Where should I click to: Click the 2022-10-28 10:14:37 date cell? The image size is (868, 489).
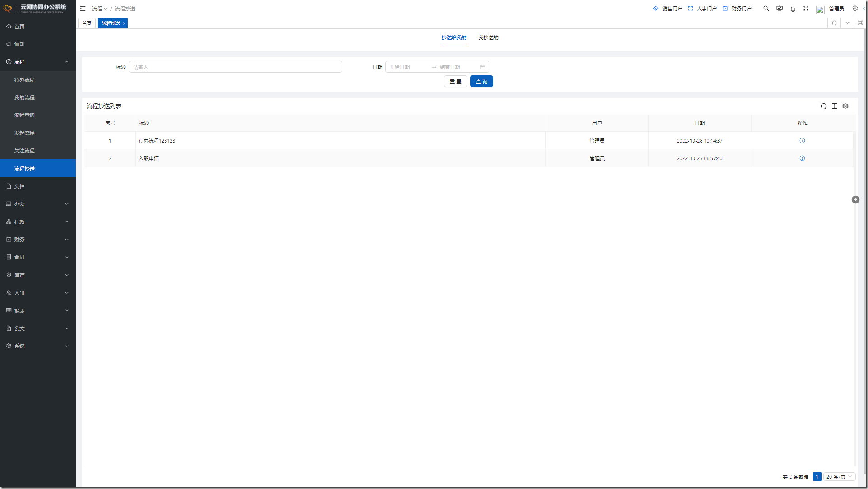click(x=700, y=141)
